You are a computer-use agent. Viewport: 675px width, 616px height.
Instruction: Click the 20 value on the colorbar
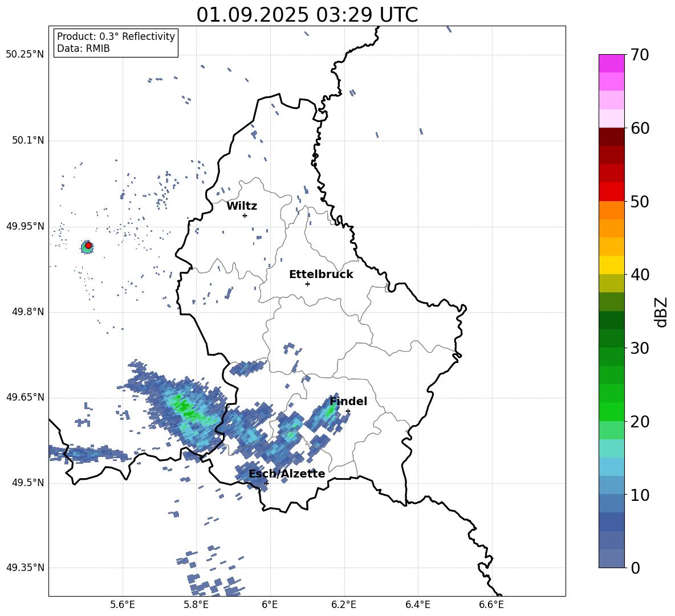[x=639, y=422]
